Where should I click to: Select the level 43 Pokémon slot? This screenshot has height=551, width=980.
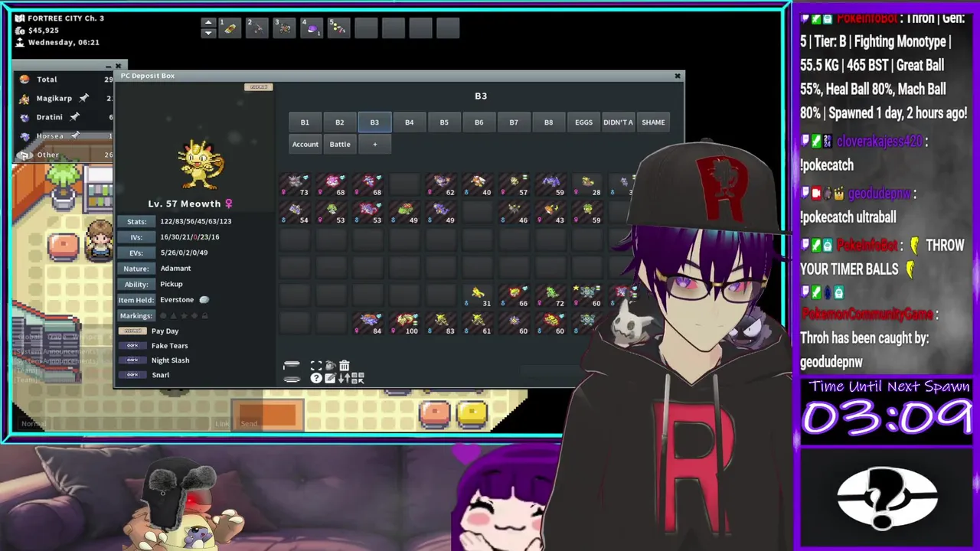[x=551, y=212]
